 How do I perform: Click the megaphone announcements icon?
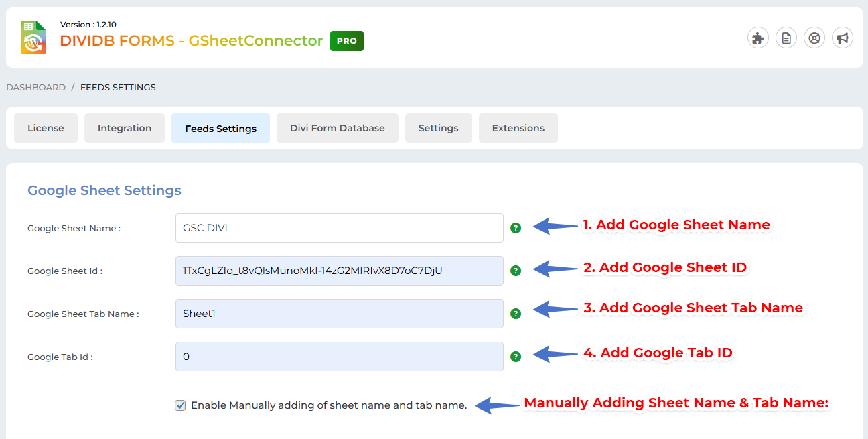point(843,38)
